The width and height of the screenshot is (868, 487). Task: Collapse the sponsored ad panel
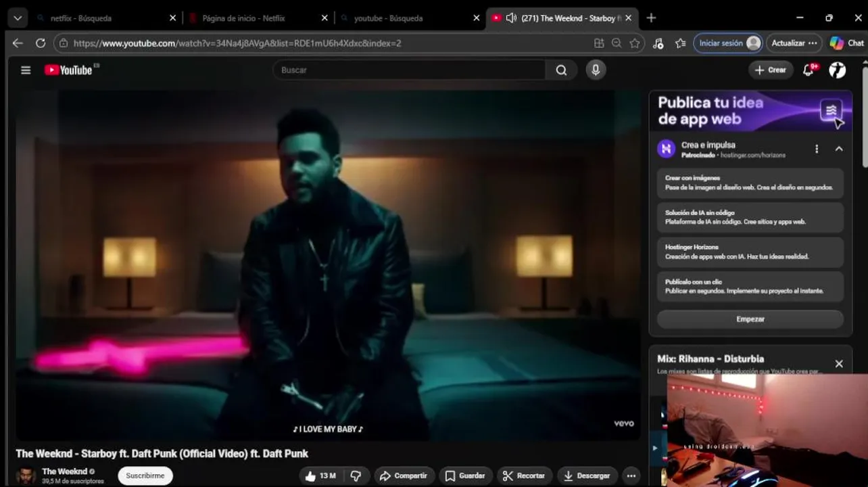[839, 149]
